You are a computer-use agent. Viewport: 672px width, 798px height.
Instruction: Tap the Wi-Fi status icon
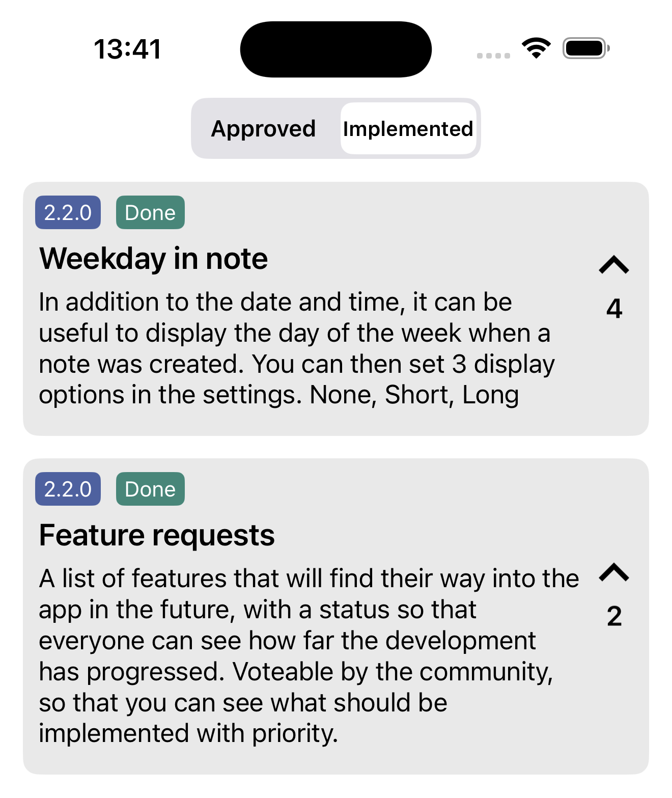536,48
